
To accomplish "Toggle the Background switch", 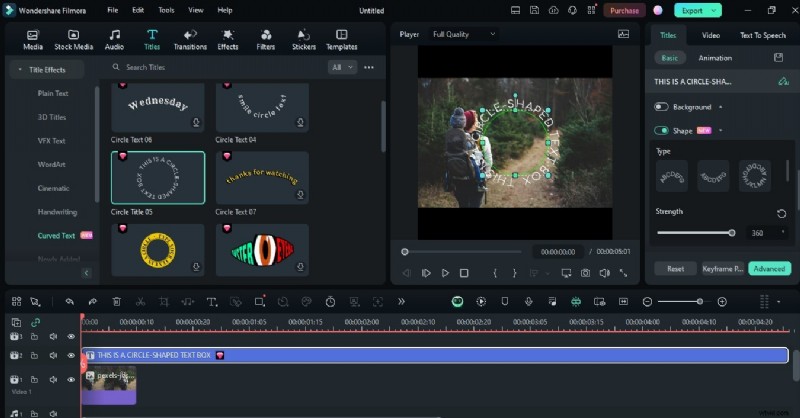I will (661, 107).
